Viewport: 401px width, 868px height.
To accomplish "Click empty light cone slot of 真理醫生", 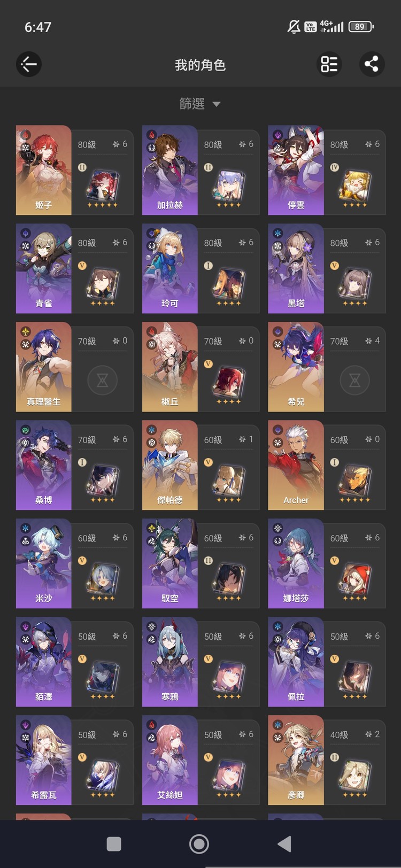I will tap(102, 380).
